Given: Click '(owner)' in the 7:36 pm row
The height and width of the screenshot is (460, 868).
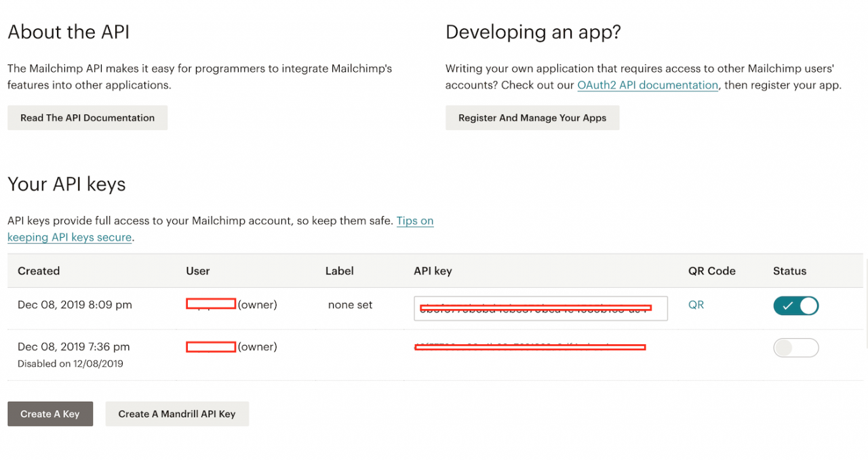Looking at the screenshot, I should [x=257, y=347].
